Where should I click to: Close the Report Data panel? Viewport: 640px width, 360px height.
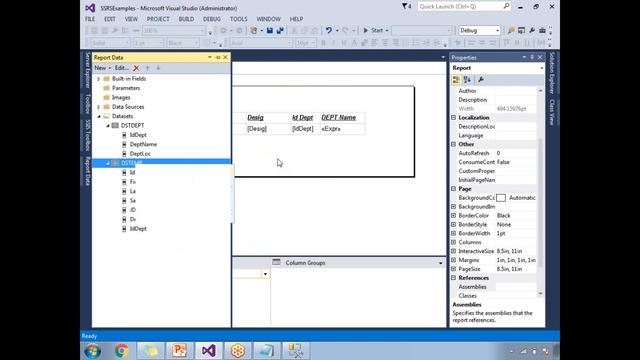point(225,58)
